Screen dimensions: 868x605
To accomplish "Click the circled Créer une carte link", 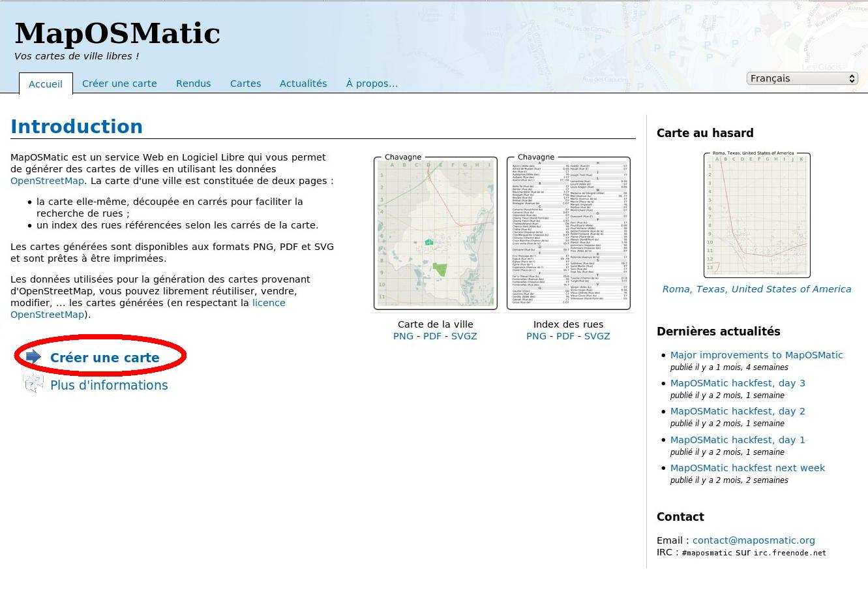I will click(104, 358).
